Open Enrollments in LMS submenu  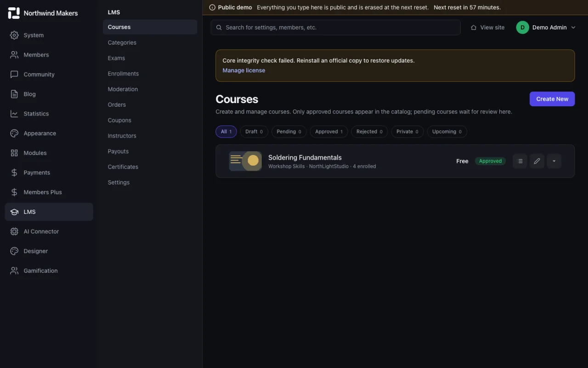(150, 74)
